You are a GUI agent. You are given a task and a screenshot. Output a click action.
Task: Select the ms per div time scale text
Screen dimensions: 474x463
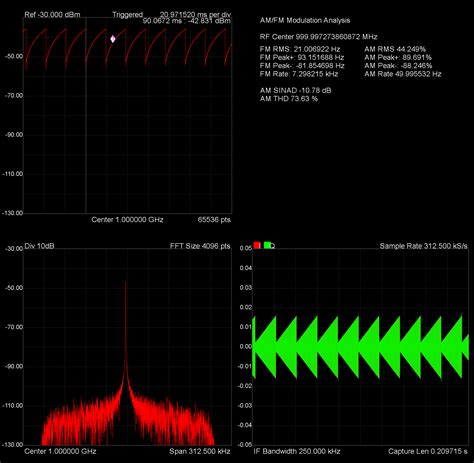click(x=195, y=15)
